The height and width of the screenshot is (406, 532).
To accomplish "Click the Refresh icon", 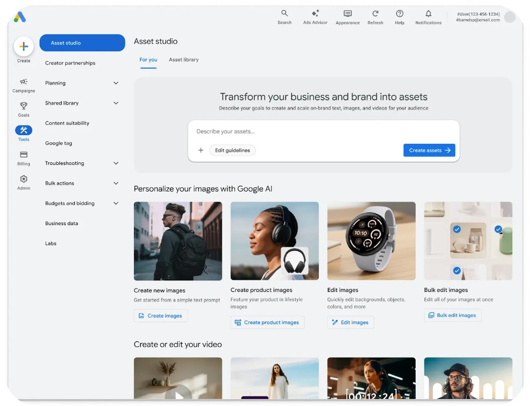I will click(375, 14).
